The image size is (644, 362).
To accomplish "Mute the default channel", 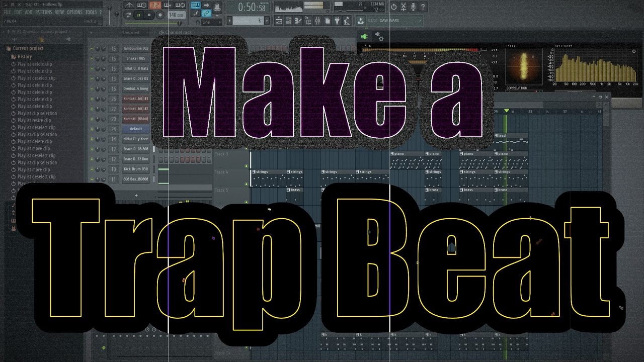I will click(92, 129).
